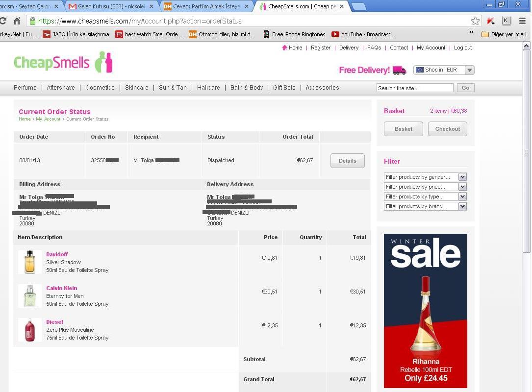The image size is (532, 392).
Task: Close the CheapSmells.com tab
Action: click(342, 6)
